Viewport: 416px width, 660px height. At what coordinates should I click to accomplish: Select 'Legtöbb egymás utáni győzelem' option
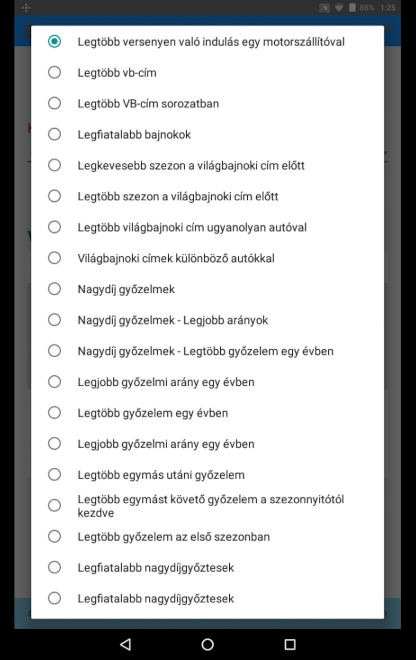pos(208,475)
